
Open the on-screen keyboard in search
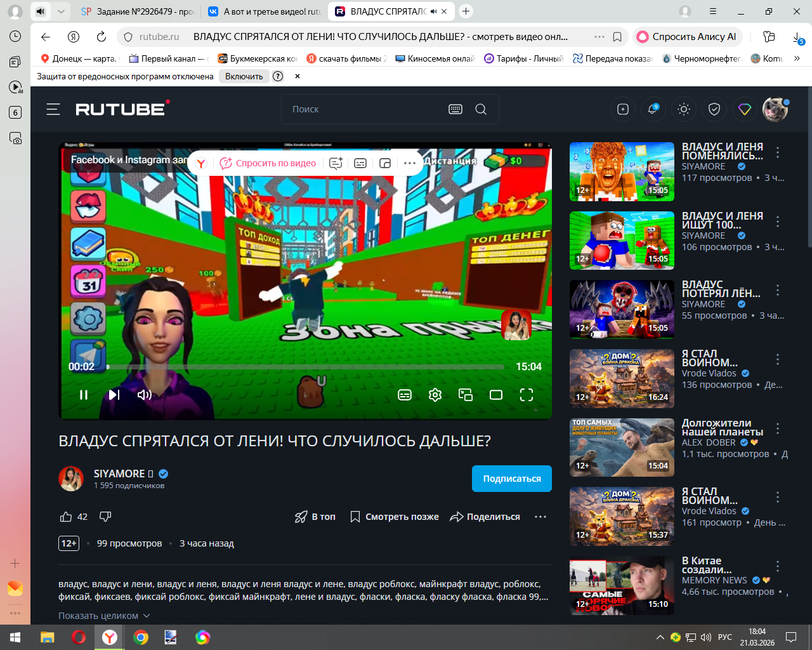(455, 109)
